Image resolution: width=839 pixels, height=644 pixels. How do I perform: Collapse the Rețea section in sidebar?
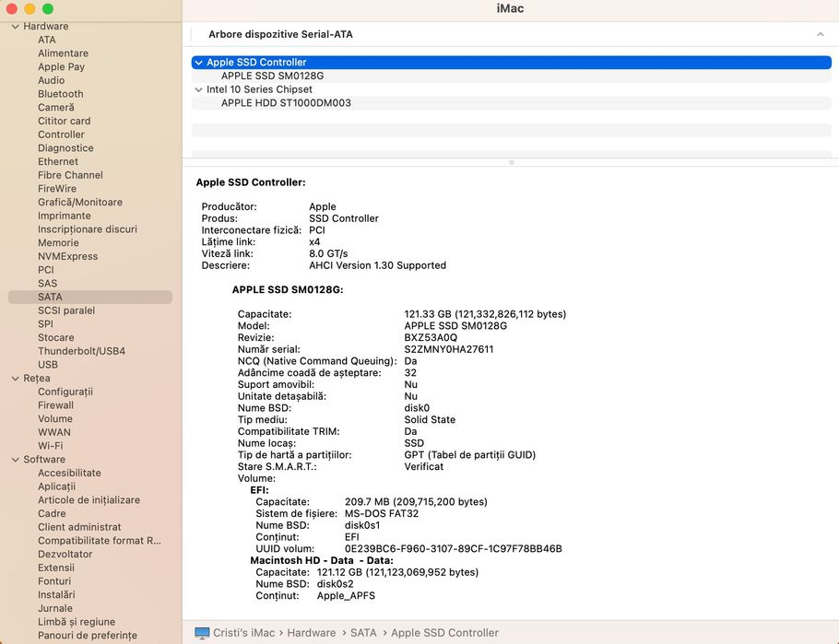pyautogui.click(x=15, y=378)
